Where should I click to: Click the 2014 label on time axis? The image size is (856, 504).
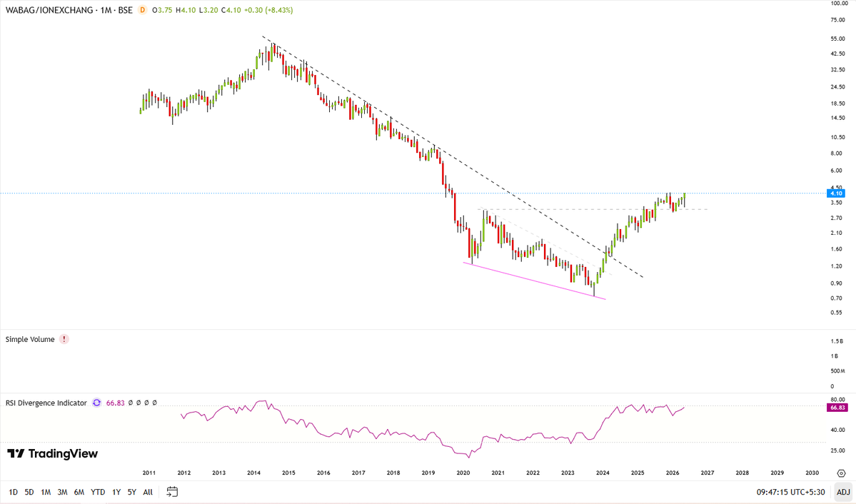coord(253,473)
